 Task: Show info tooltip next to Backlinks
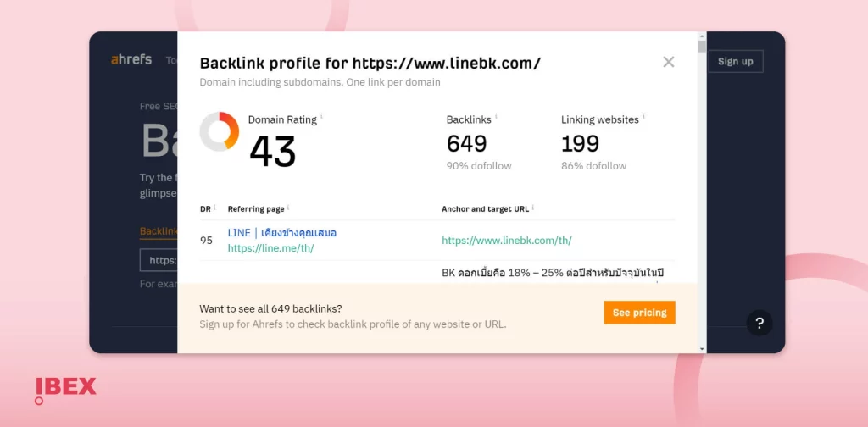tap(496, 116)
